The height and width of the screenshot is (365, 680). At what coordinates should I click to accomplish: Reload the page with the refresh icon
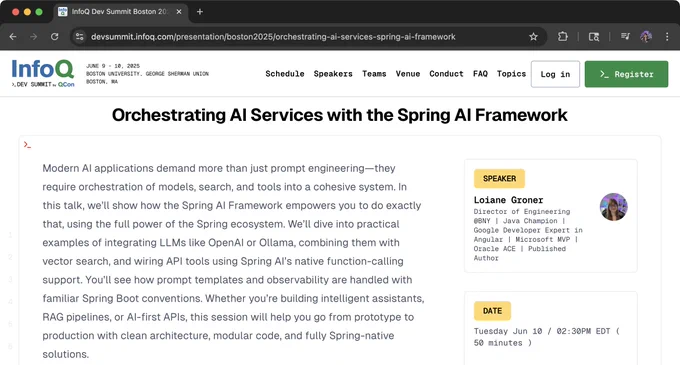(55, 37)
